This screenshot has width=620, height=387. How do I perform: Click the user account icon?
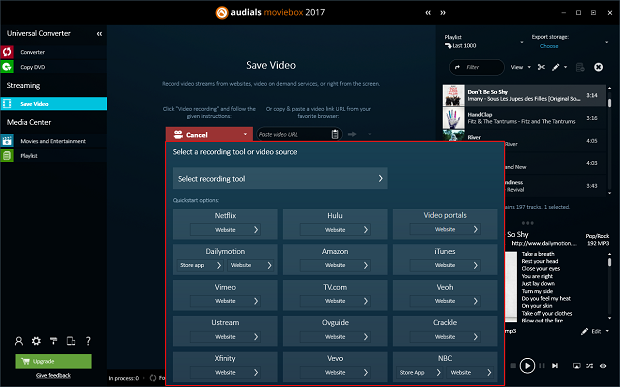pyautogui.click(x=19, y=341)
